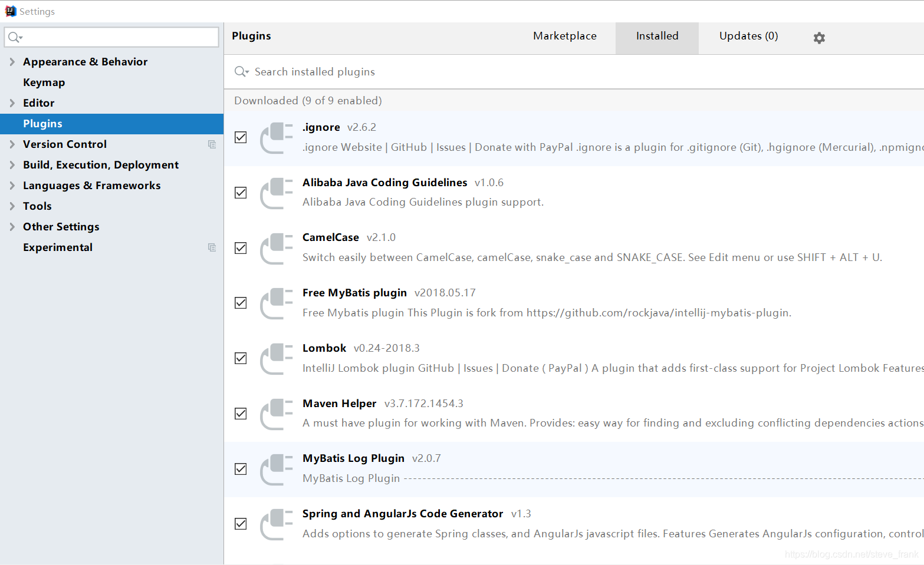Select the Tools label in settings tree
The image size is (924, 565).
point(37,206)
